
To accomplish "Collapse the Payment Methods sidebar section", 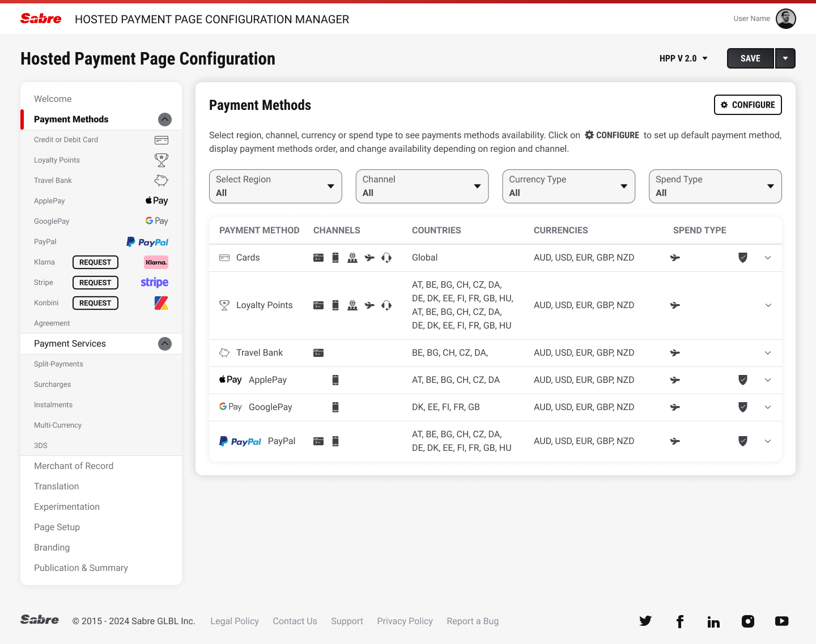I will tap(165, 120).
